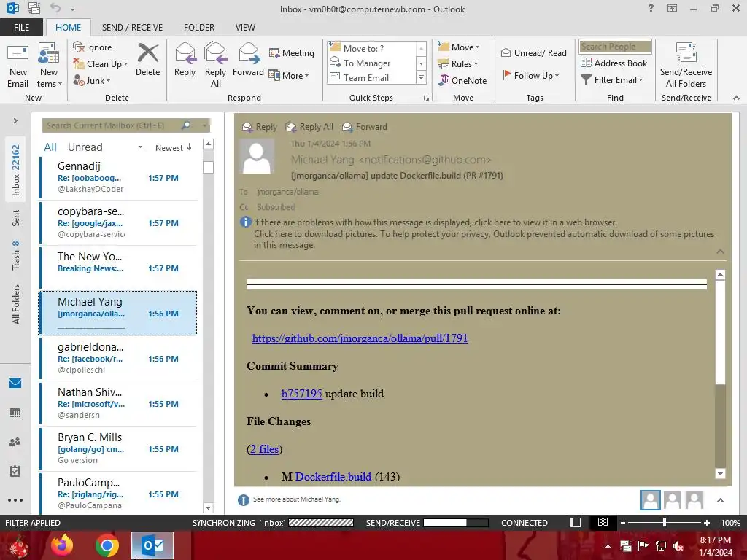Switch to Calendar view
This screenshot has height=560, width=747.
(15, 413)
